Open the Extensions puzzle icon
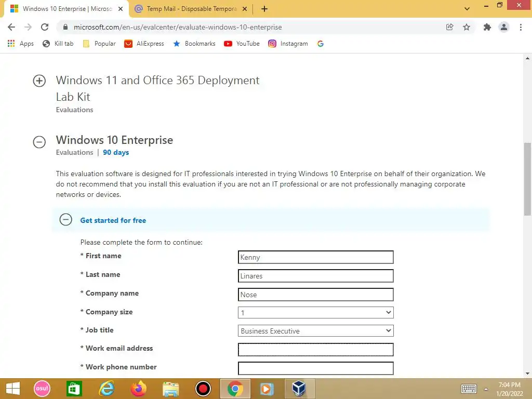This screenshot has width=532, height=399. pyautogui.click(x=487, y=27)
